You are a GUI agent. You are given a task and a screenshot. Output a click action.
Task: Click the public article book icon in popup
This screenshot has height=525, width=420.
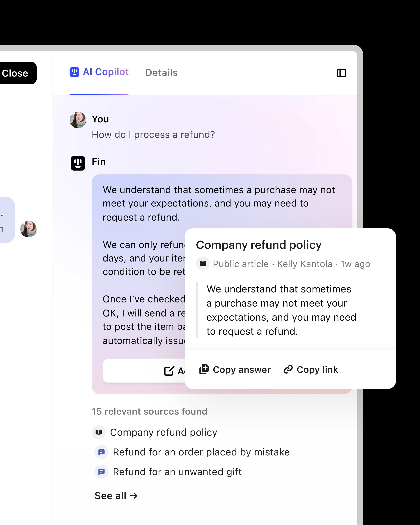(x=203, y=264)
